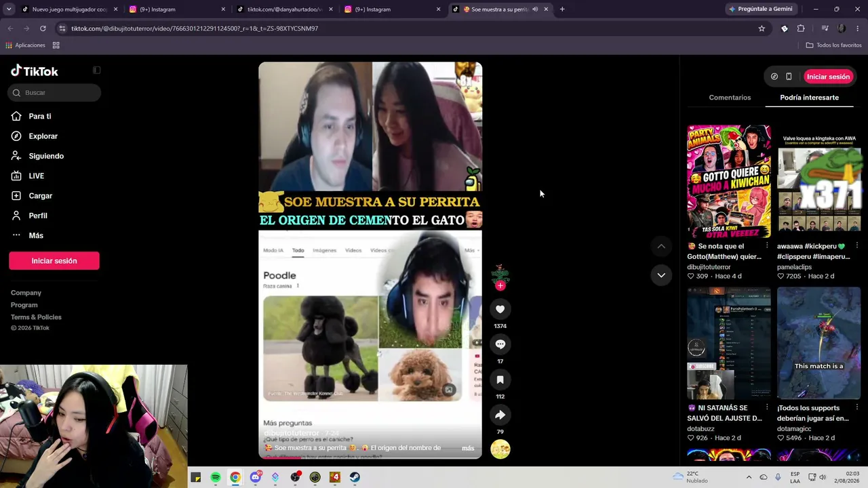Save video with the bookmark icon

click(500, 380)
